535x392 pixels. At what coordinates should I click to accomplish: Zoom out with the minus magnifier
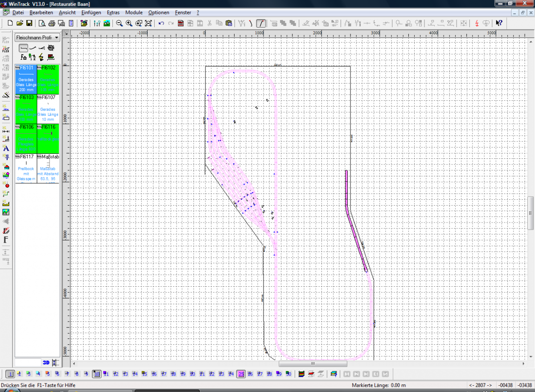(119, 23)
